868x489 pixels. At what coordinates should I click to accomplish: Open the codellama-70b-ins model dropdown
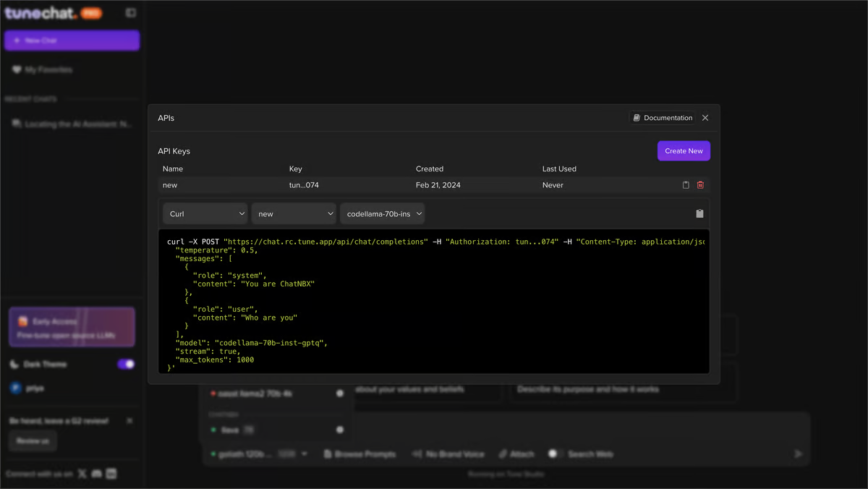(382, 213)
